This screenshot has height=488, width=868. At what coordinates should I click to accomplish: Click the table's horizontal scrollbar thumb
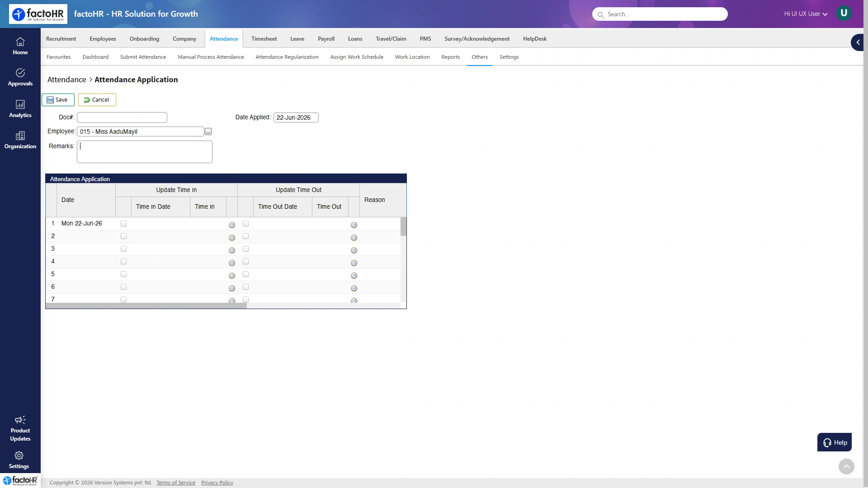(146, 306)
